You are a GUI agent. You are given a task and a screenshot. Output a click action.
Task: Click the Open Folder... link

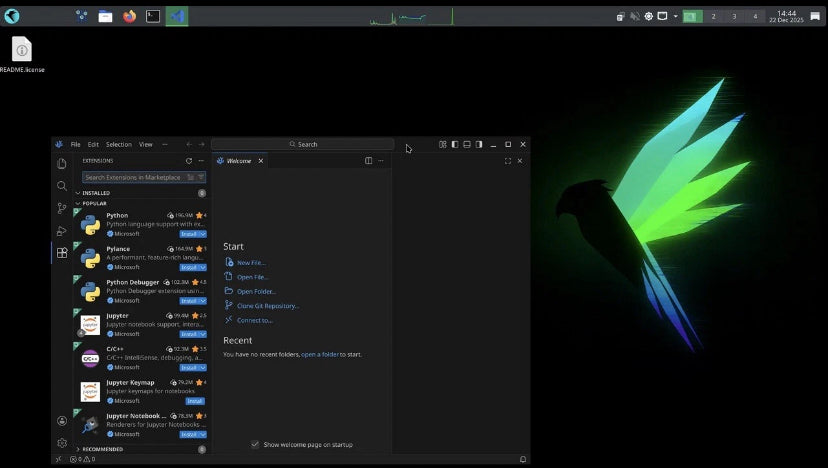[256, 291]
